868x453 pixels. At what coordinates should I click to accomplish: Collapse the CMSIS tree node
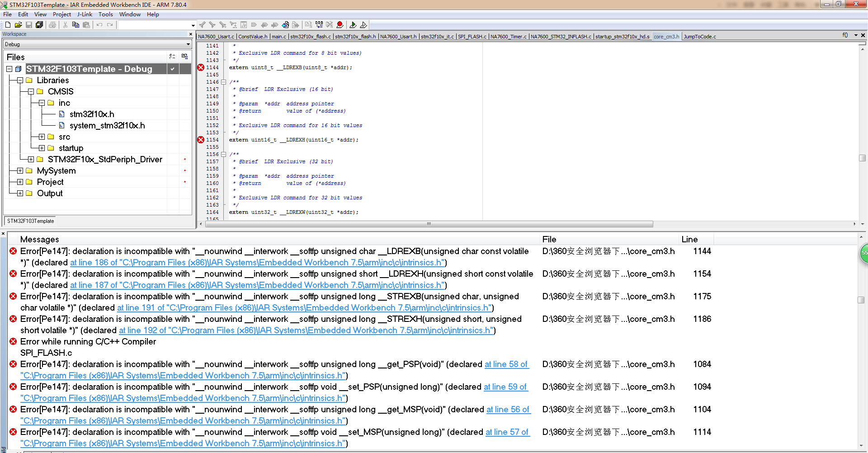[31, 91]
